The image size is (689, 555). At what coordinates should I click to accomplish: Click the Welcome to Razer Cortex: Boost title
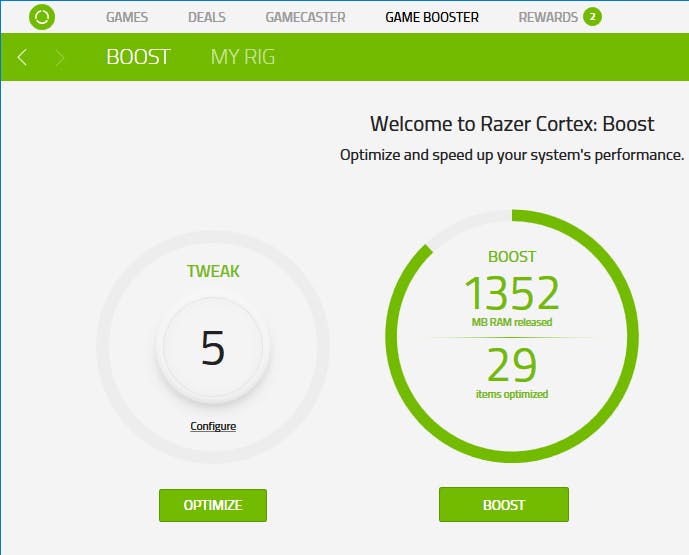(x=512, y=124)
